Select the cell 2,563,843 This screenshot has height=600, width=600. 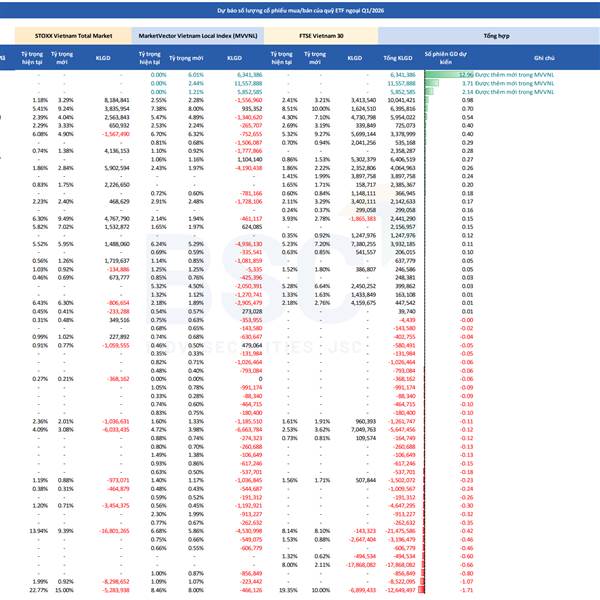click(x=117, y=117)
